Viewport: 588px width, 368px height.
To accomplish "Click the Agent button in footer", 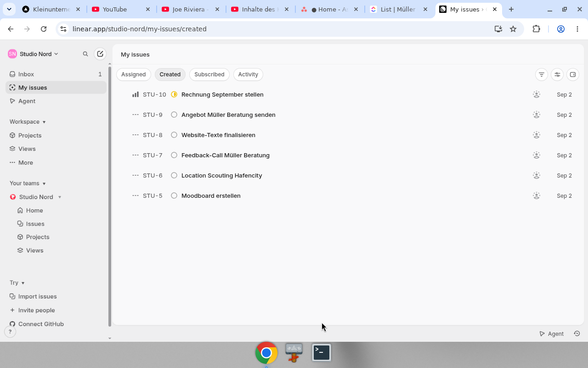I will tap(552, 333).
